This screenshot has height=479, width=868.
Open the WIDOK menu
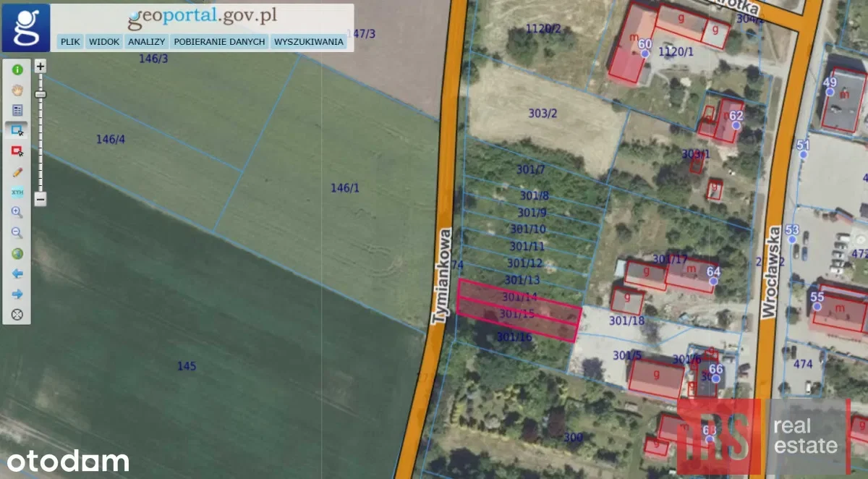click(x=103, y=42)
